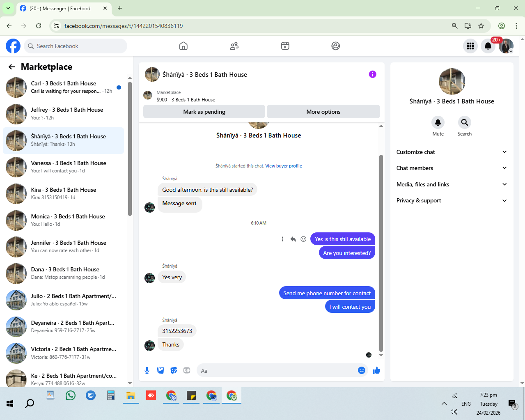Open Windows notification center icon

pos(512,404)
